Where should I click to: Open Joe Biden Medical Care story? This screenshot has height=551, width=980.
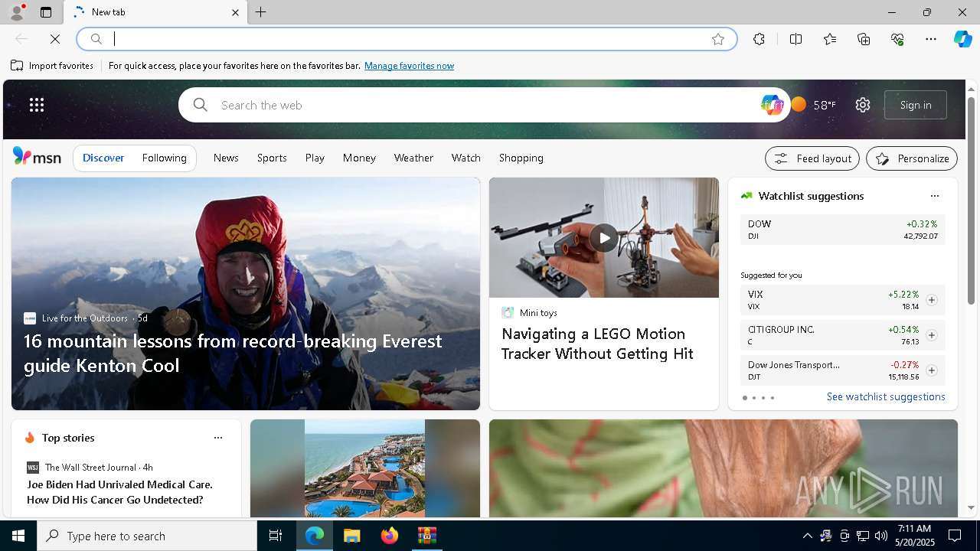(x=119, y=492)
